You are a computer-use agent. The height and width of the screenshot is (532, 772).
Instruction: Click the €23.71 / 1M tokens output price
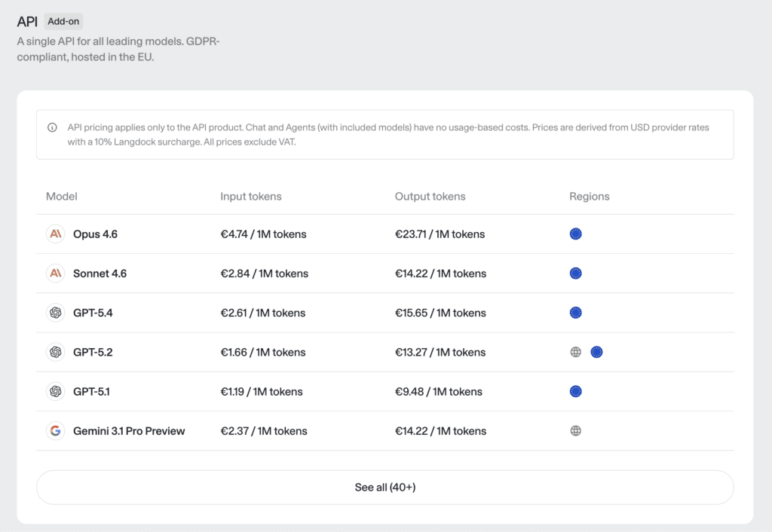(440, 234)
